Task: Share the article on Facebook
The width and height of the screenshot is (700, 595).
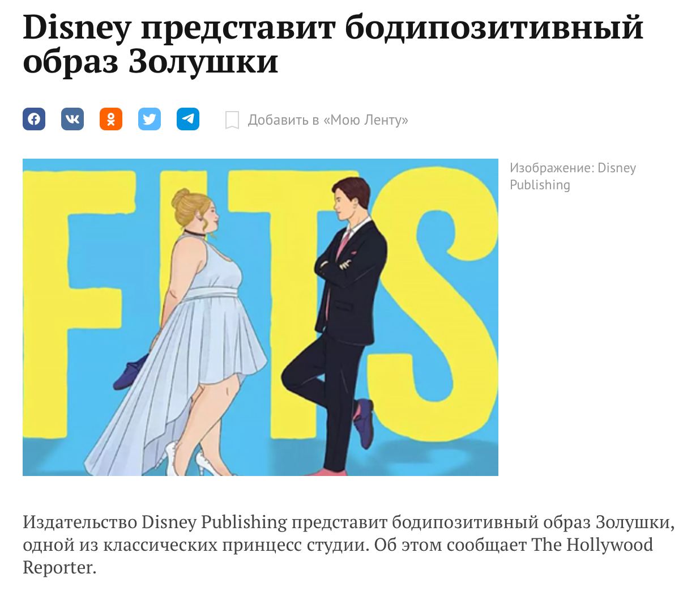Action: point(34,119)
